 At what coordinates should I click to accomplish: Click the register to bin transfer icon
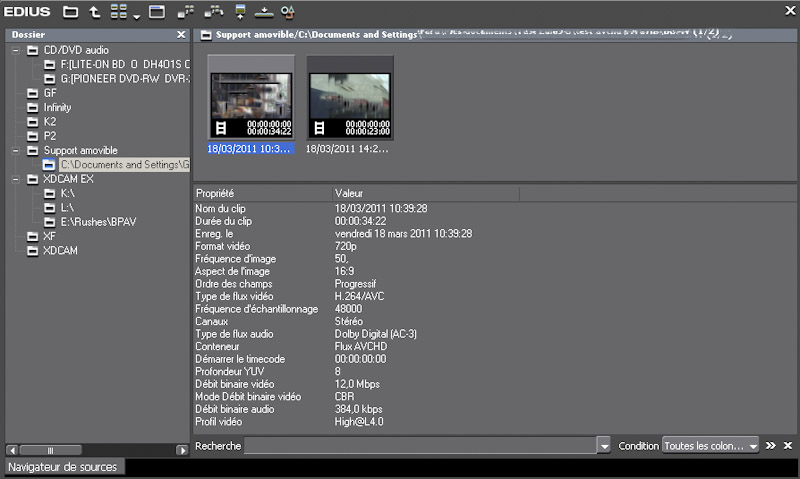coord(186,12)
